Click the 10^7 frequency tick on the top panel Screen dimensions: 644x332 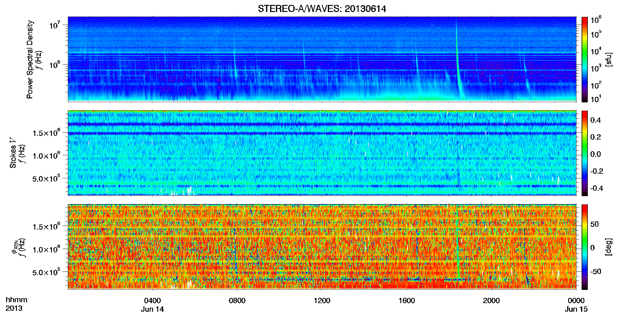[54, 25]
